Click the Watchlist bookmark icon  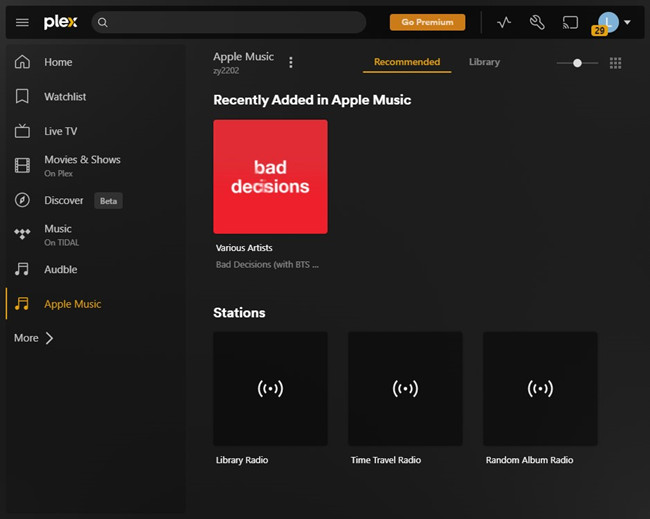click(x=22, y=96)
